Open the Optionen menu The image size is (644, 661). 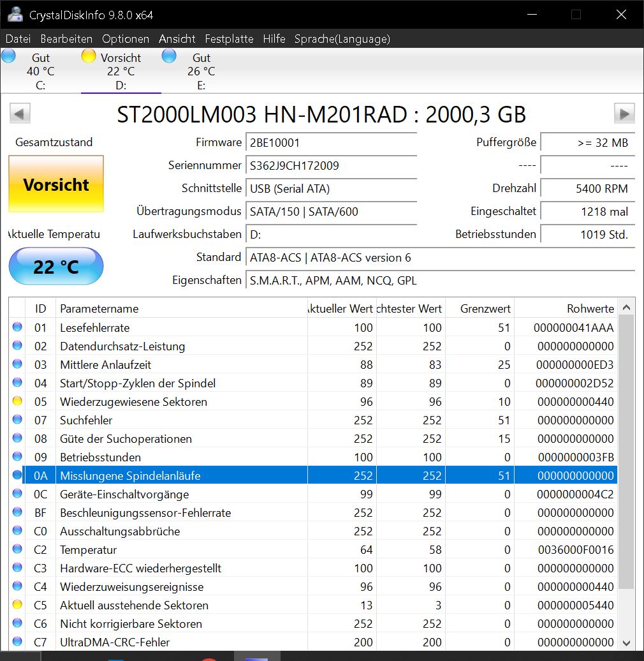pos(126,39)
